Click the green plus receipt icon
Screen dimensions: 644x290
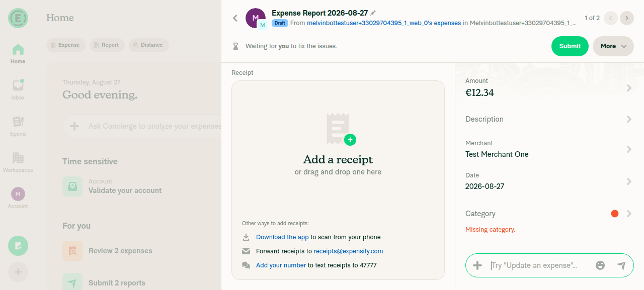350,140
